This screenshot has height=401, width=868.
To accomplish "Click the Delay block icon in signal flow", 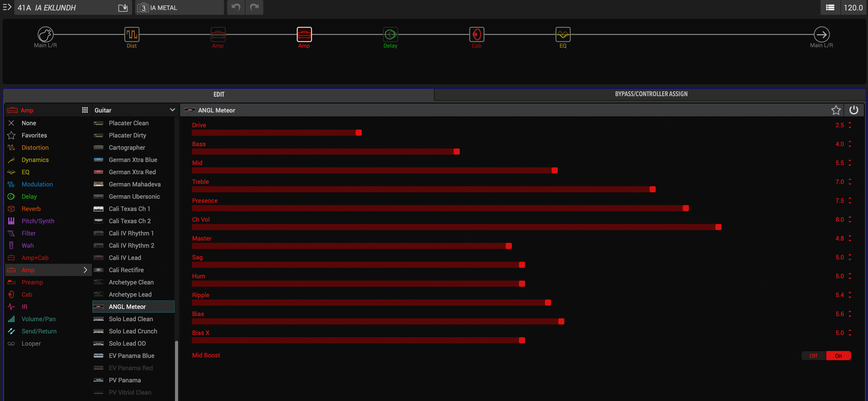I will point(390,34).
